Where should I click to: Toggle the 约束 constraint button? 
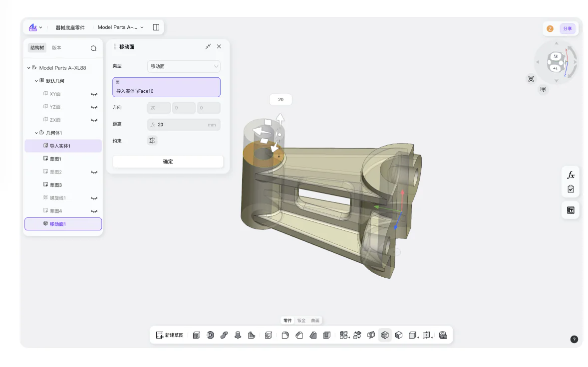click(152, 141)
